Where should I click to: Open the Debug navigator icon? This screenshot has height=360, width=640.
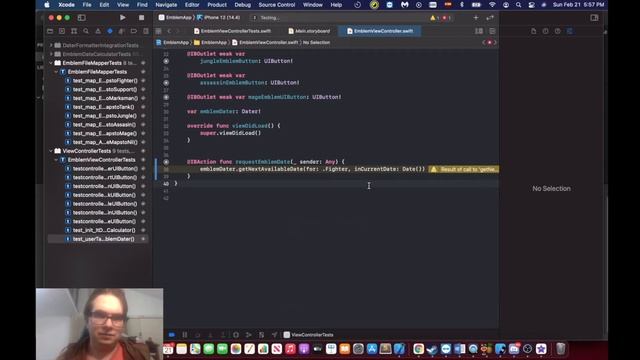(x=122, y=31)
